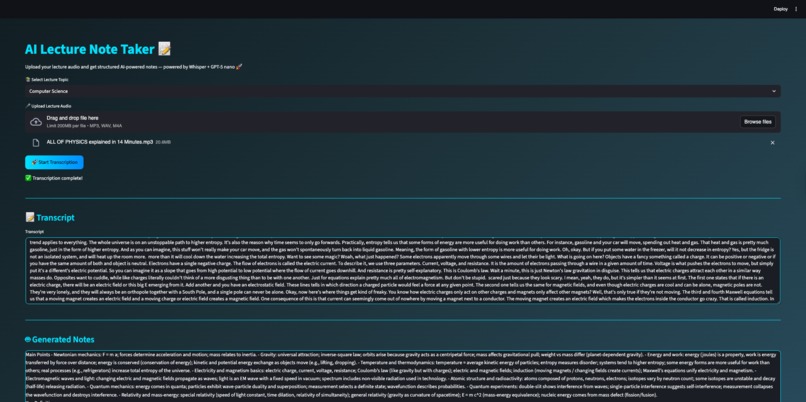Image resolution: width=806 pixels, height=402 pixels.
Task: Click the app subtitle about Whisper
Action: 133,67
